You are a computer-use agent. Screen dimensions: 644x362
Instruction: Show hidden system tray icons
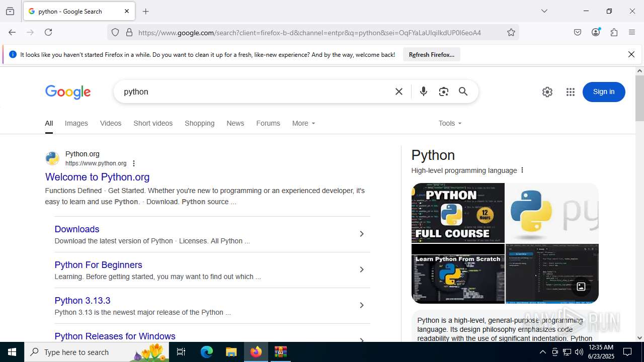[x=542, y=352]
